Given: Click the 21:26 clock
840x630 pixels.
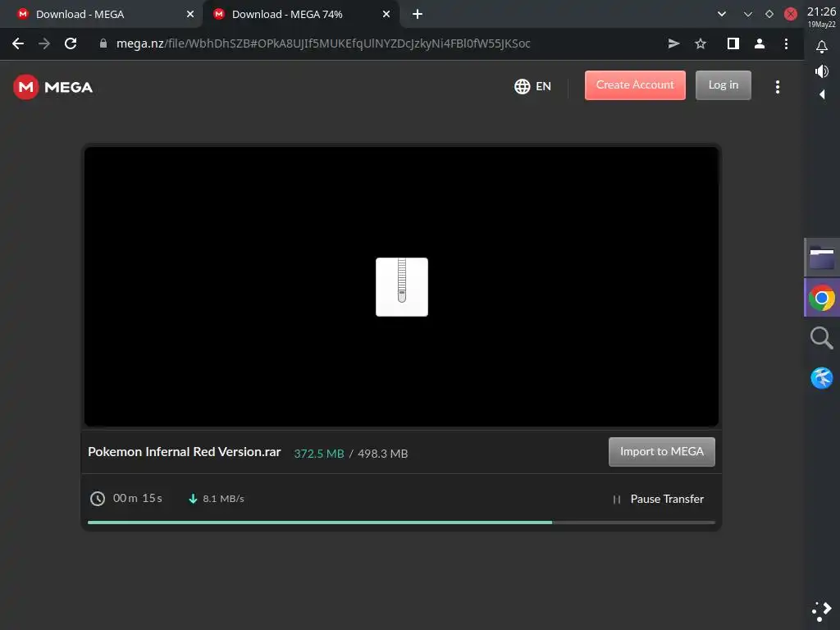Looking at the screenshot, I should click(x=821, y=11).
